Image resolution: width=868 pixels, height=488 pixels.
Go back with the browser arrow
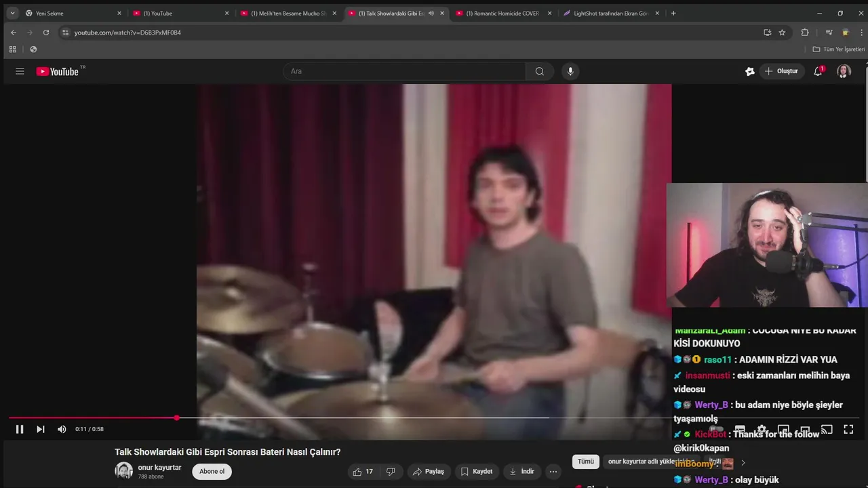point(14,32)
